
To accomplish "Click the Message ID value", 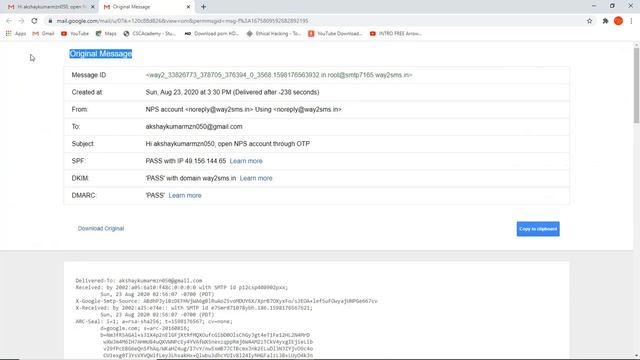I will [279, 75].
